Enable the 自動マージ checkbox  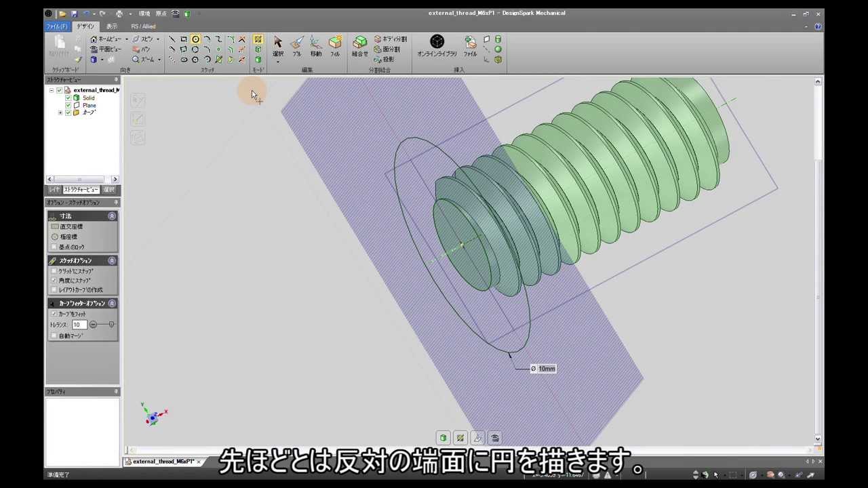(x=54, y=335)
